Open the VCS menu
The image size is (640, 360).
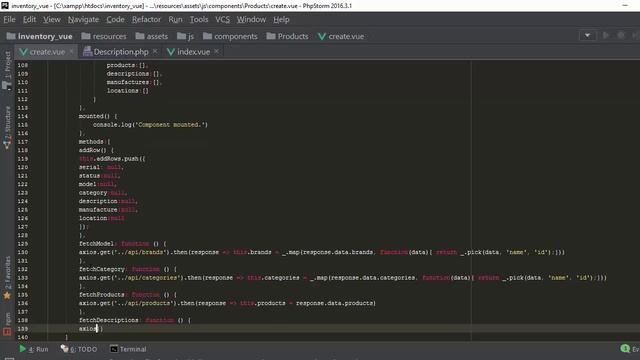(x=222, y=20)
